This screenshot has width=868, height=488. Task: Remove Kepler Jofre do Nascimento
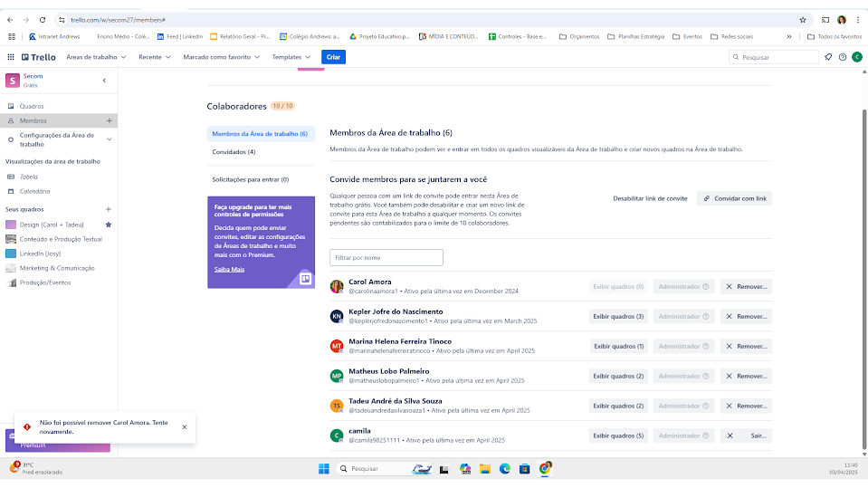(x=746, y=316)
